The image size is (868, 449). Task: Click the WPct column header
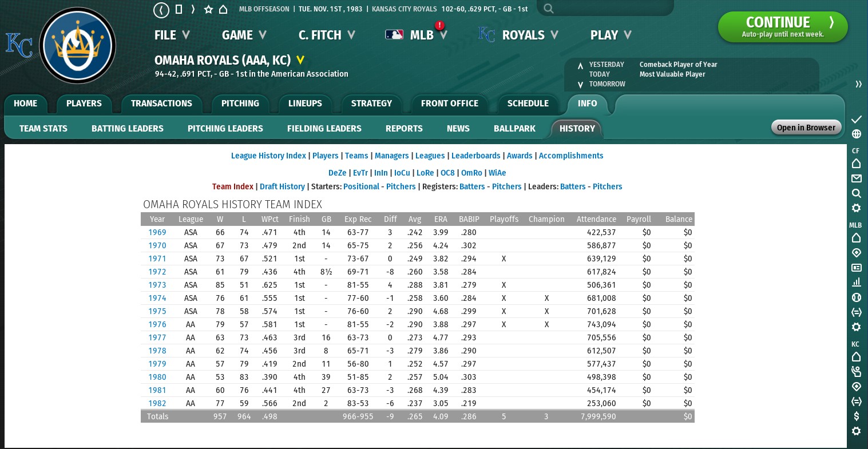270,219
